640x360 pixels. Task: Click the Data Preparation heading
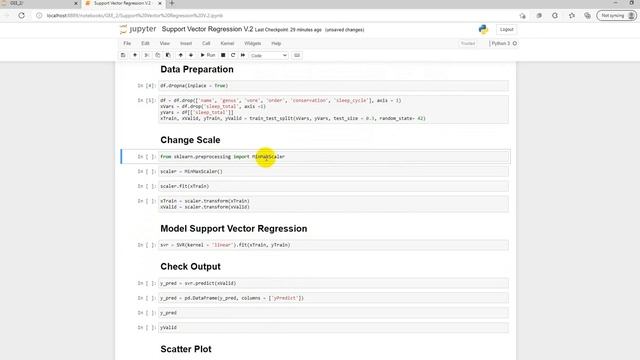point(197,69)
